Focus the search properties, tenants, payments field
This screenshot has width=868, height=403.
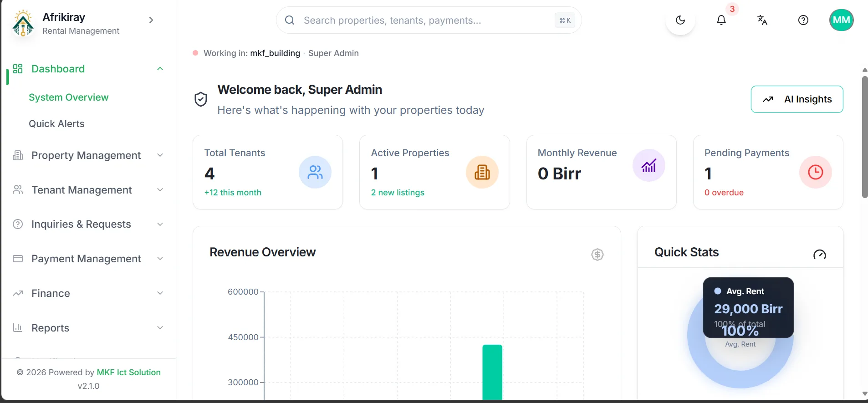click(x=429, y=20)
